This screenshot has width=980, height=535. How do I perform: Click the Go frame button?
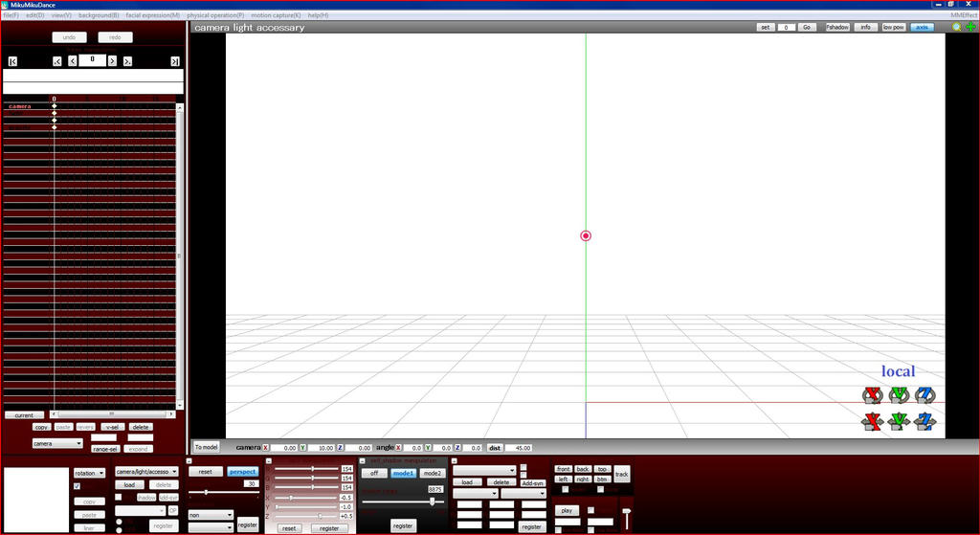pos(807,28)
